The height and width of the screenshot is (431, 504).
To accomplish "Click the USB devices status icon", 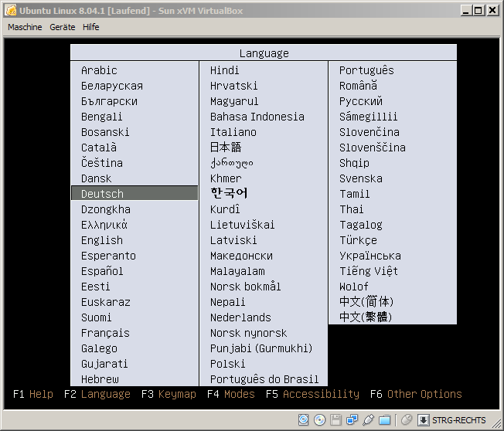I will click(x=368, y=419).
